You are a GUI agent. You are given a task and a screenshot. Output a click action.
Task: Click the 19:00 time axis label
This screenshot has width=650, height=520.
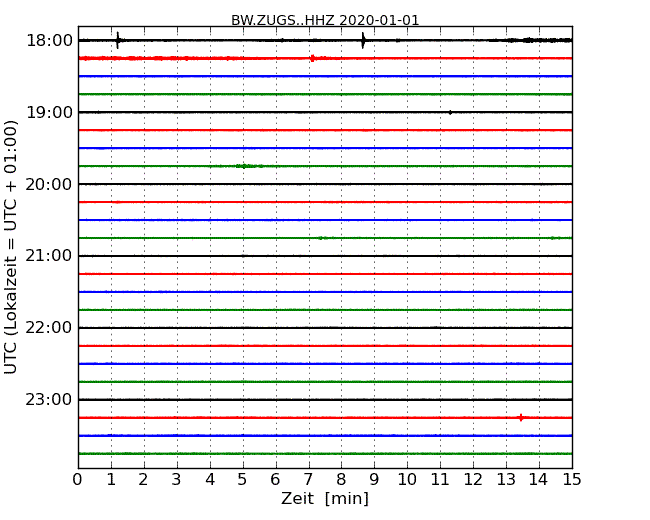click(49, 112)
